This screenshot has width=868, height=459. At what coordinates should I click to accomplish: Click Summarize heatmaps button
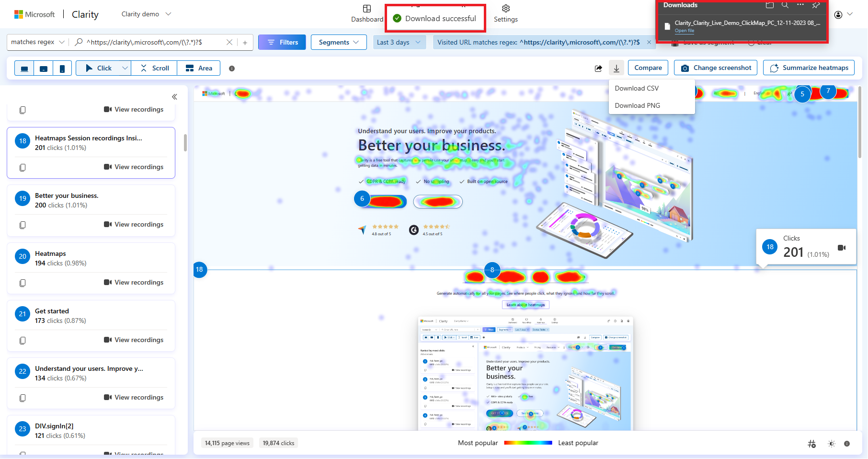(x=809, y=68)
